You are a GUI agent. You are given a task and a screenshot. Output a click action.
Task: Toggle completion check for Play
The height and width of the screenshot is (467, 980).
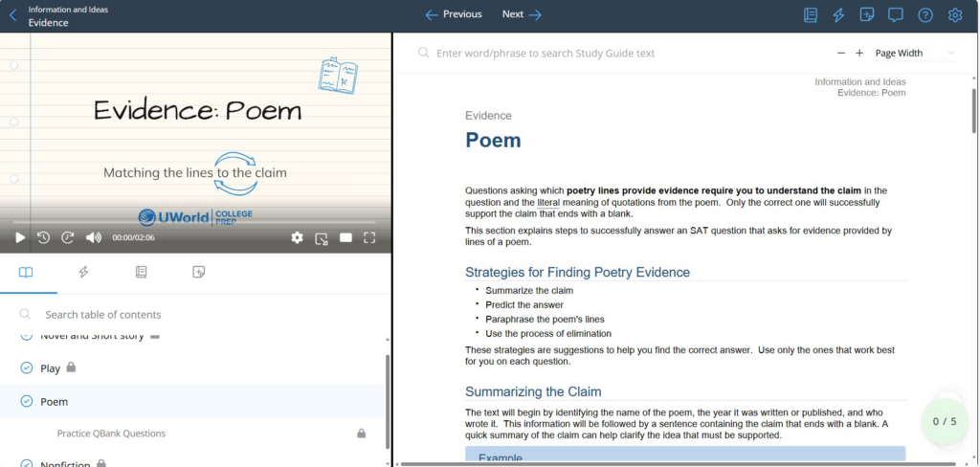tap(26, 368)
